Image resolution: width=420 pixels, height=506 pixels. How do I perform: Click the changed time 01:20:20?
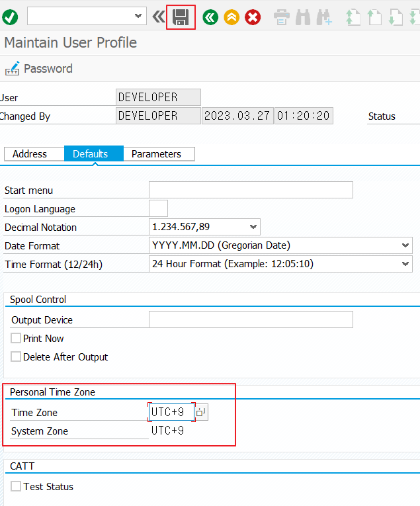coord(304,116)
